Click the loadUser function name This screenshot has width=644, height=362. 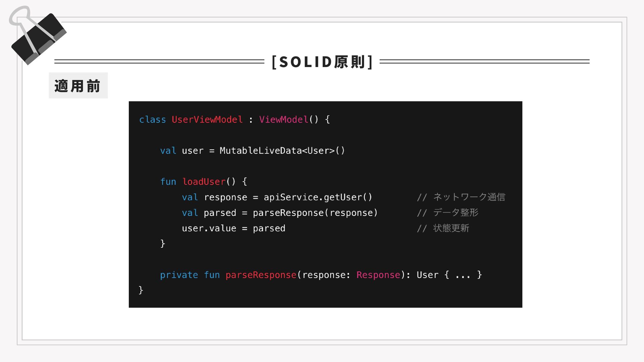coord(204,182)
